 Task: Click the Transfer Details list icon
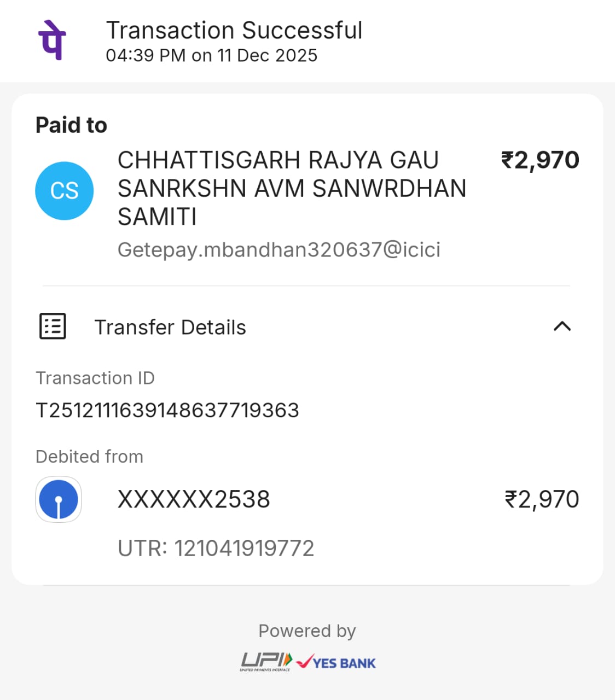[x=53, y=326]
